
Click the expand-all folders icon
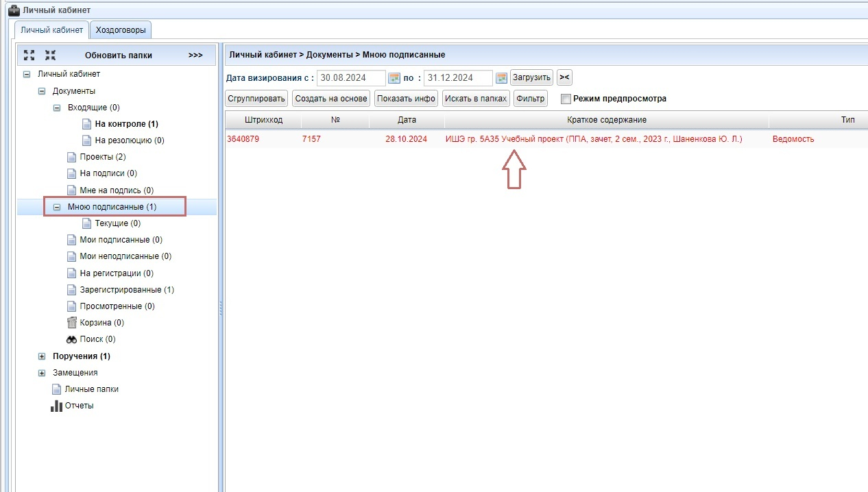click(29, 55)
